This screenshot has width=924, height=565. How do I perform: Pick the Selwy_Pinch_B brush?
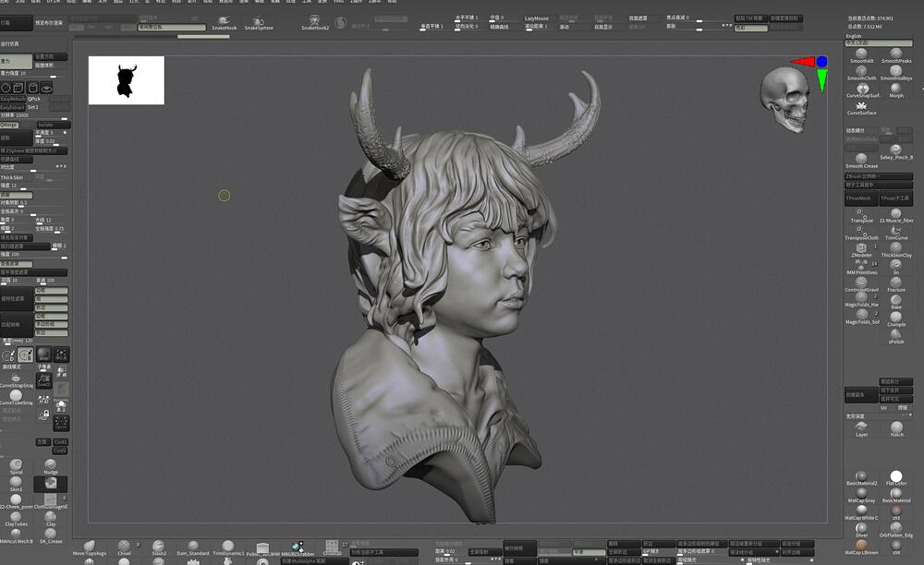(896, 152)
